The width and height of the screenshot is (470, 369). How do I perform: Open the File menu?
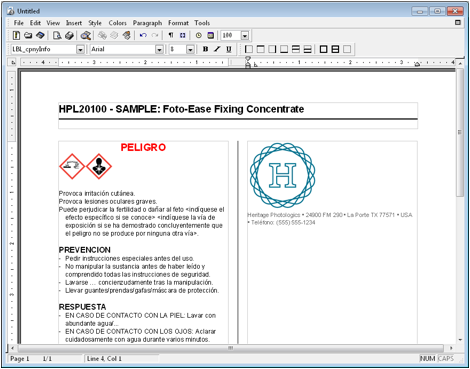[x=19, y=23]
